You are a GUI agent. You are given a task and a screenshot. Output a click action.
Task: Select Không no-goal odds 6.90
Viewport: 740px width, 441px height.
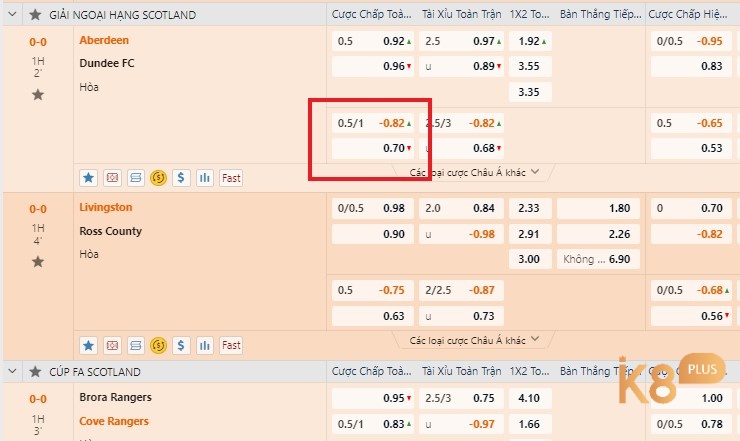click(x=598, y=259)
